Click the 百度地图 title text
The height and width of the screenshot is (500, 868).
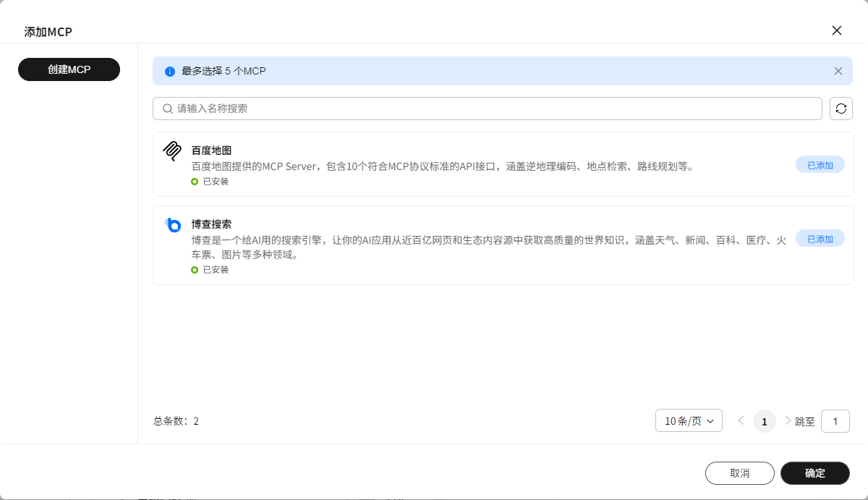(211, 151)
